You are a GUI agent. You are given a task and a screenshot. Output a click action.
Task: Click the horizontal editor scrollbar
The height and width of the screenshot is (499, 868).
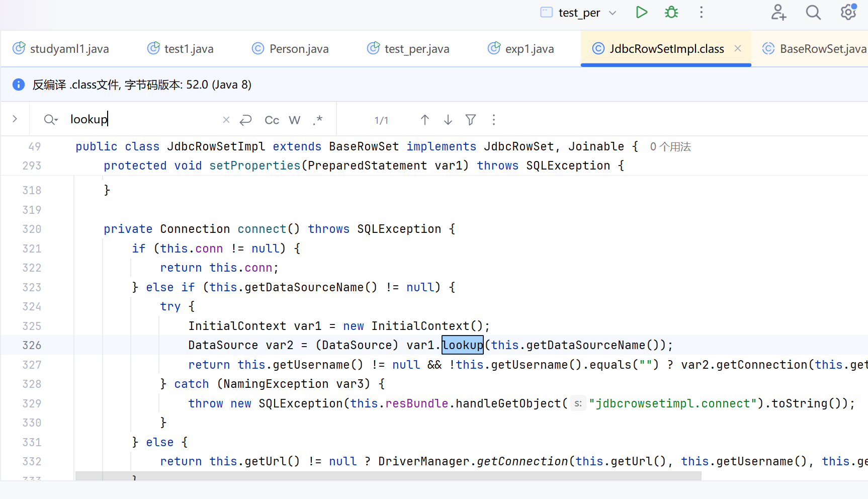pyautogui.click(x=388, y=476)
